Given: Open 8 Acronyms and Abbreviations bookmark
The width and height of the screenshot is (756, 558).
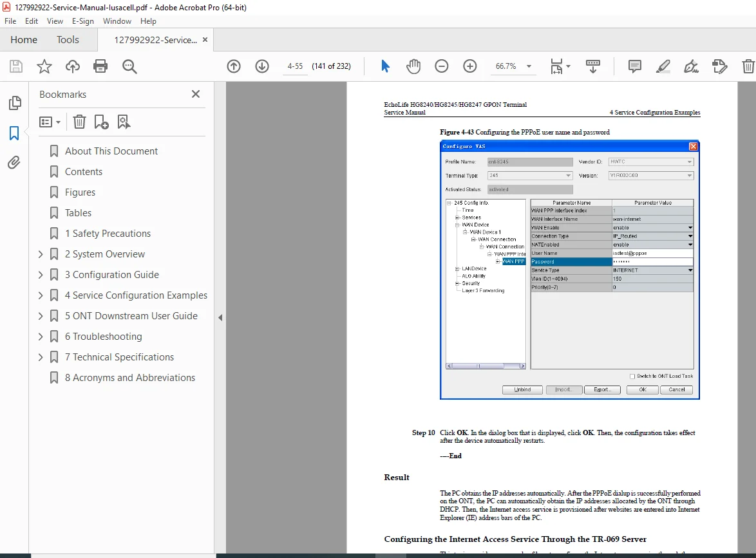Looking at the screenshot, I should coord(130,378).
